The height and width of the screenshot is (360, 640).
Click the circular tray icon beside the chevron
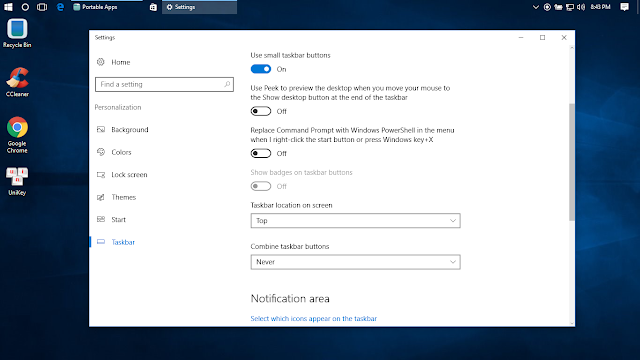pyautogui.click(x=547, y=7)
